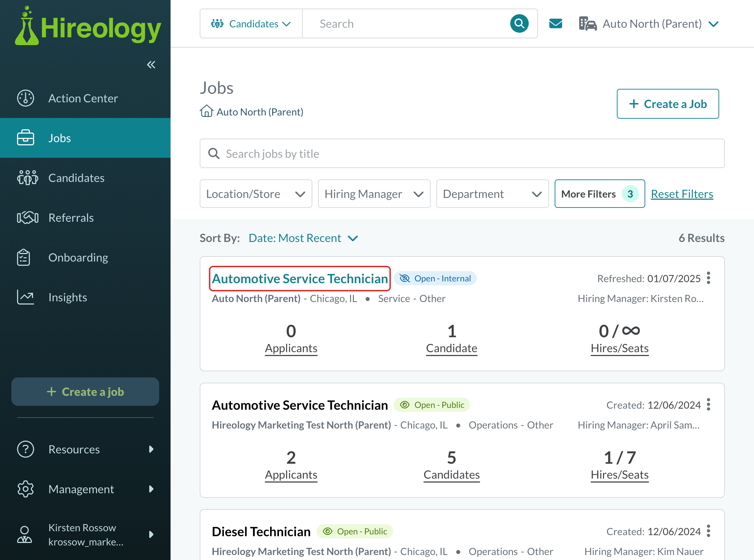Viewport: 754px width, 560px height.
Task: Expand the Kirsten Rossow account arrow
Action: [x=151, y=534]
